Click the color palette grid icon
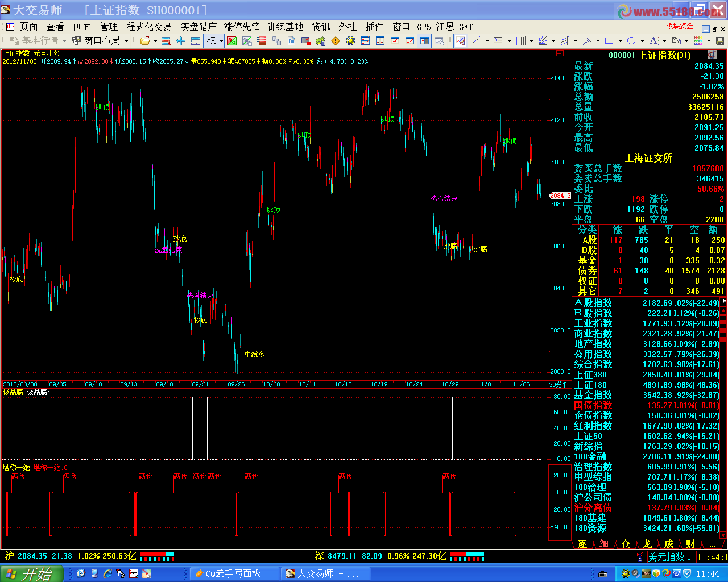The image size is (728, 582). click(x=698, y=41)
